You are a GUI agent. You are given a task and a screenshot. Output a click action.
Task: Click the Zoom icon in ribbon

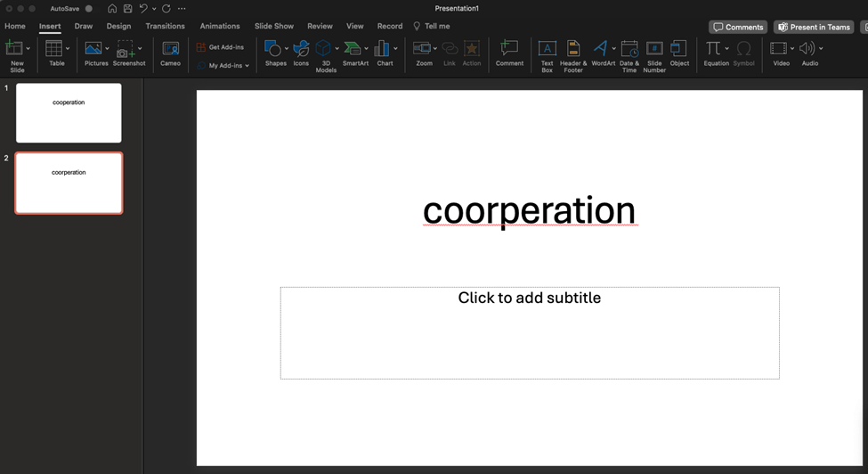coord(422,49)
